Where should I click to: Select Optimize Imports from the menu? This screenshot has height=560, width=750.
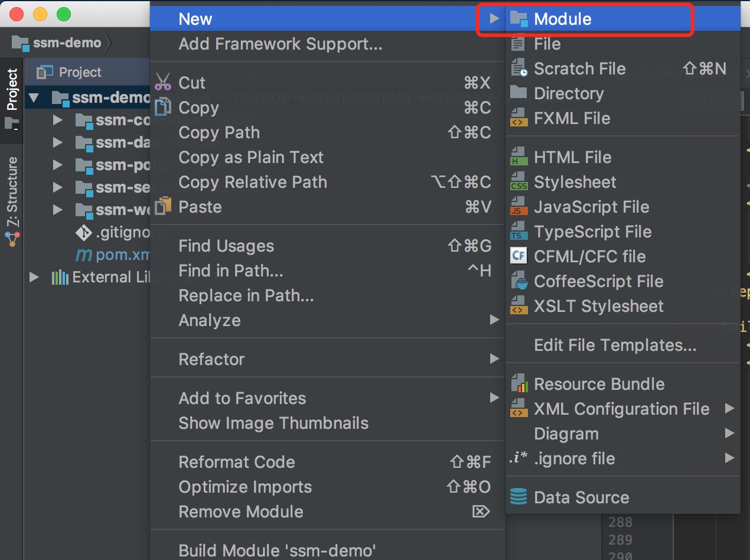pos(244,487)
